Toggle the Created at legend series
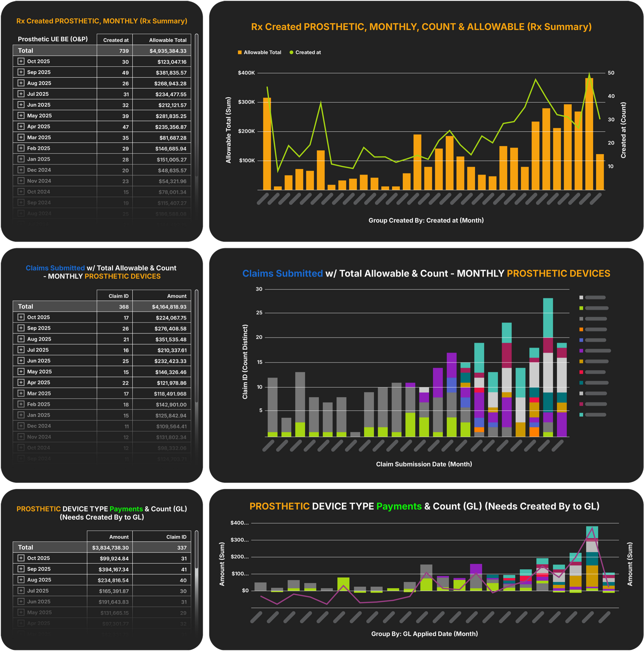Screen dimensions: 644x651 (305, 53)
